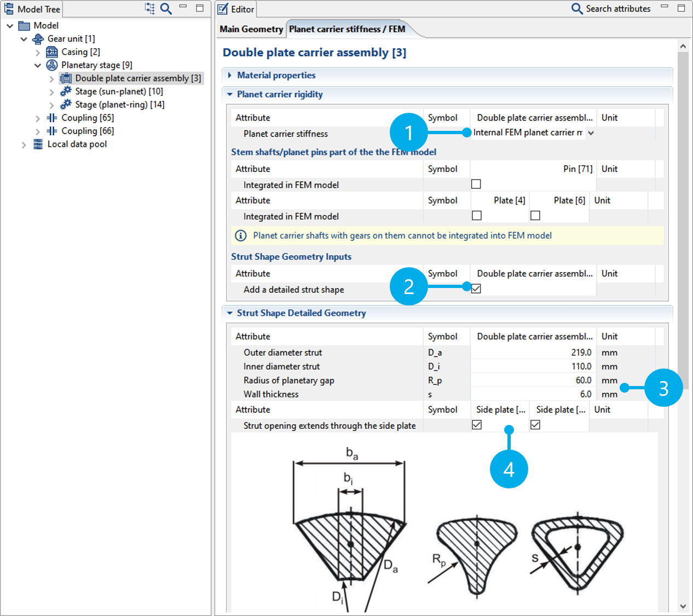Select Double plate carrier assembly [3] in tree

[137, 78]
